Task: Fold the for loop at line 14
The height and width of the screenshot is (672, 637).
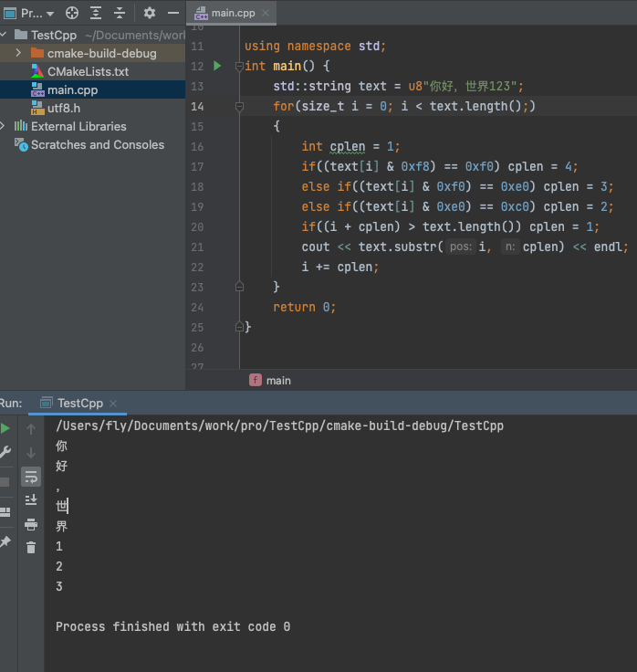Action: point(239,107)
